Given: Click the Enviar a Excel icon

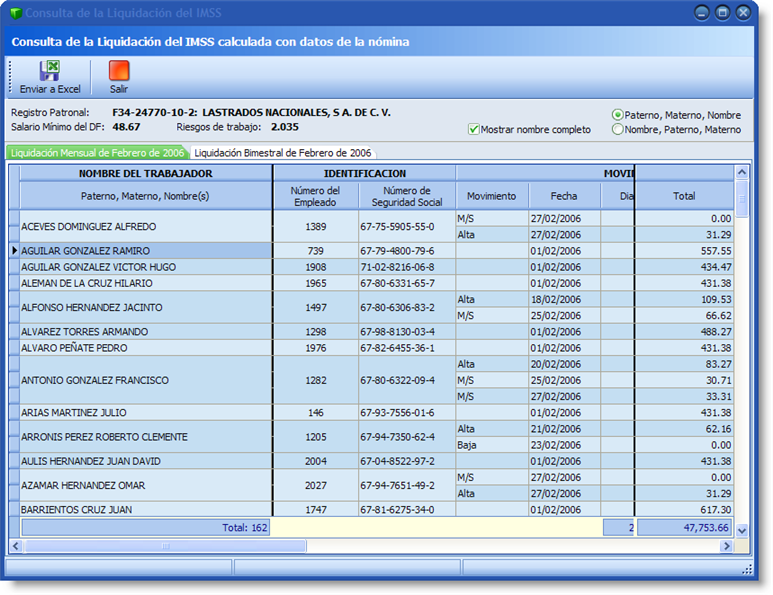Looking at the screenshot, I should [50, 70].
